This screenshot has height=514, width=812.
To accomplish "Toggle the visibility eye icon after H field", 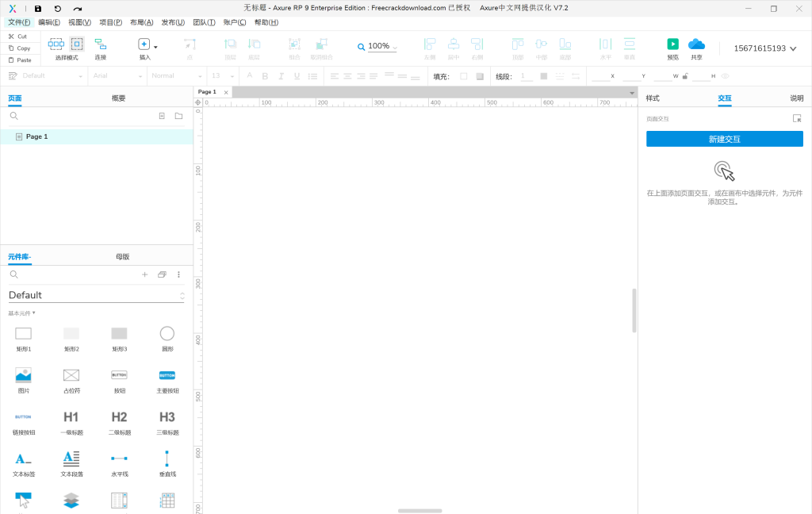I will (x=725, y=76).
